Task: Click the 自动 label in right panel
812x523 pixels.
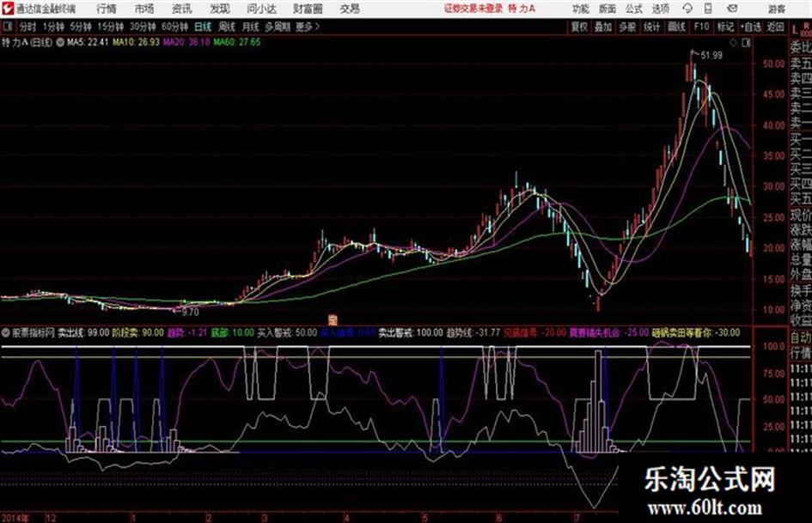Action: (x=801, y=338)
